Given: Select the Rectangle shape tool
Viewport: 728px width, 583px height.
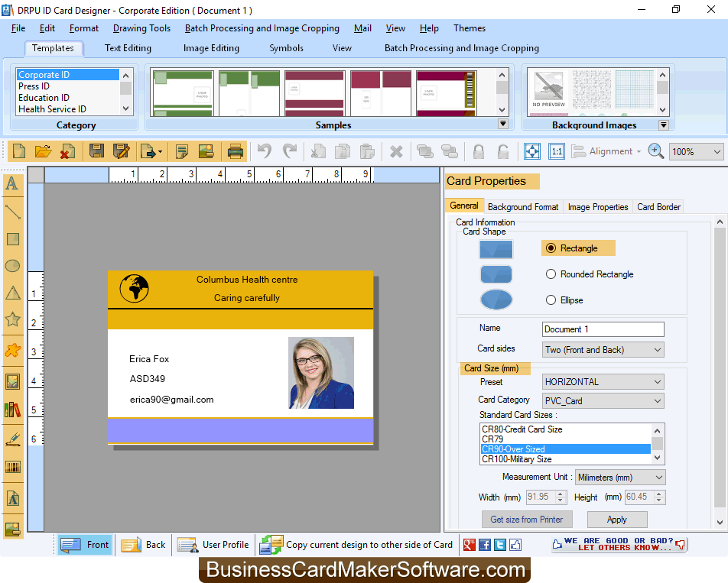Looking at the screenshot, I should (12, 239).
